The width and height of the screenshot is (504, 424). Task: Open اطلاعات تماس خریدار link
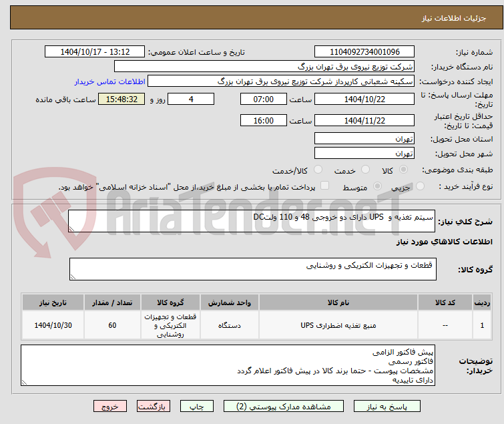109,81
